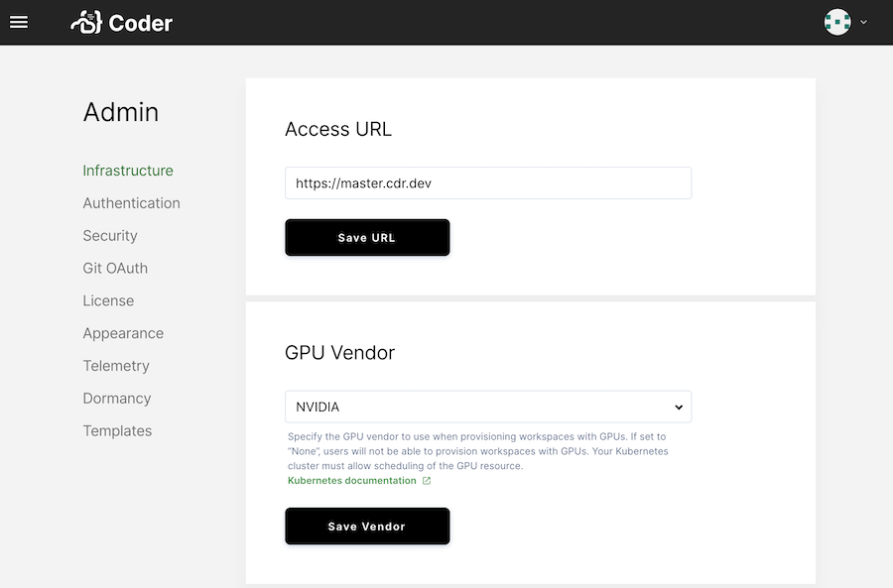Image resolution: width=893 pixels, height=588 pixels.
Task: Click the GPU Vendor dropdown arrow
Action: click(x=679, y=407)
